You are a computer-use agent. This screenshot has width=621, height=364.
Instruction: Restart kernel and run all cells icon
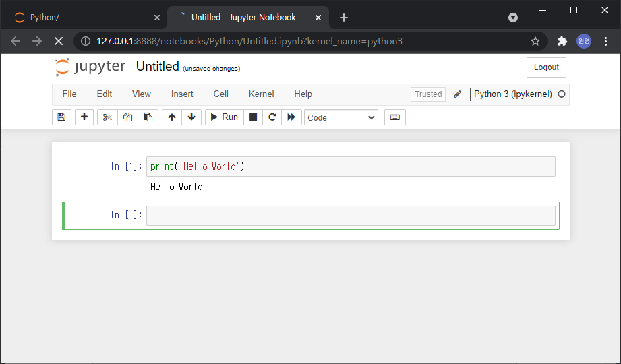tap(291, 117)
